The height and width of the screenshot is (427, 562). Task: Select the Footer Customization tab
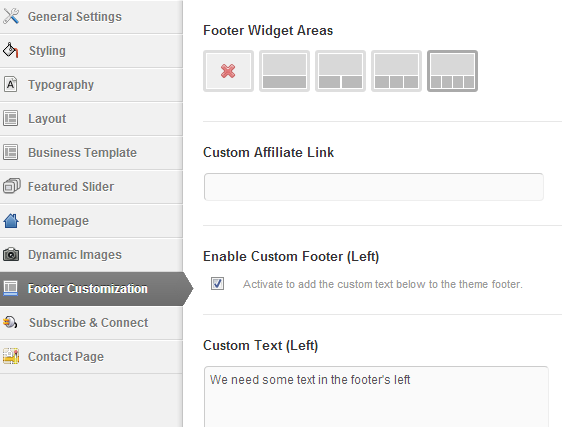click(x=94, y=289)
